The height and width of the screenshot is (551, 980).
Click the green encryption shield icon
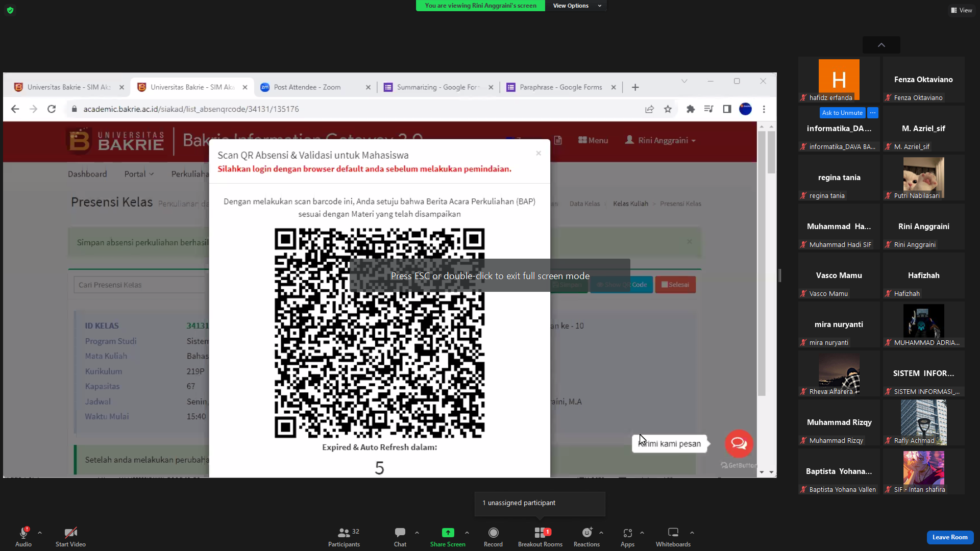pyautogui.click(x=10, y=10)
